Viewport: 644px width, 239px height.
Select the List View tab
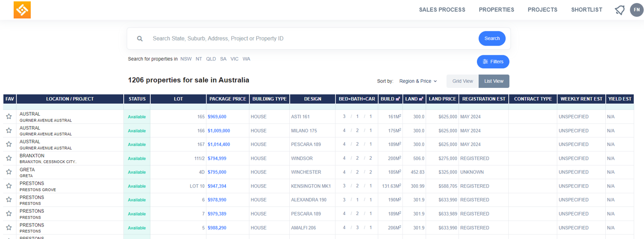(494, 81)
